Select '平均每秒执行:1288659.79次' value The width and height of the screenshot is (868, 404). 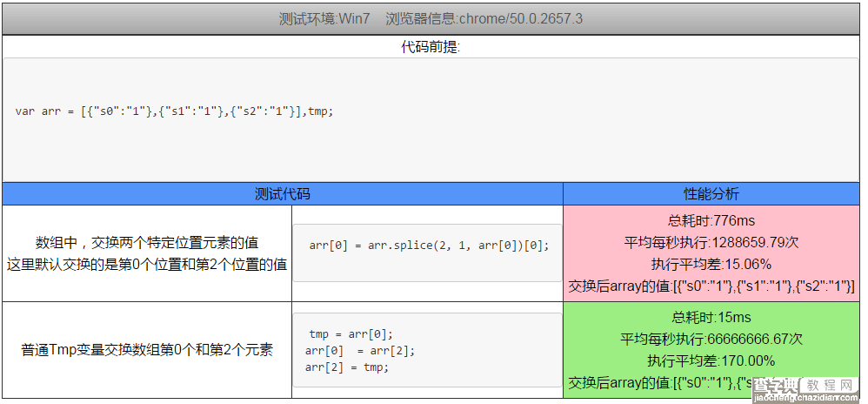click(x=711, y=242)
